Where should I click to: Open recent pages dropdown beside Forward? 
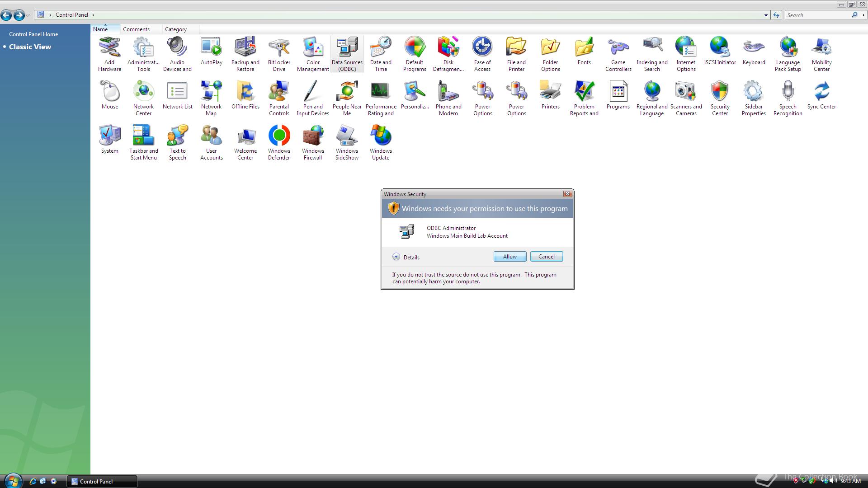tap(28, 15)
